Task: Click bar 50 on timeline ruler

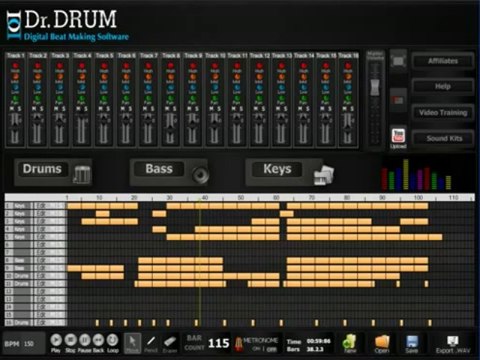Action: [x=241, y=198]
